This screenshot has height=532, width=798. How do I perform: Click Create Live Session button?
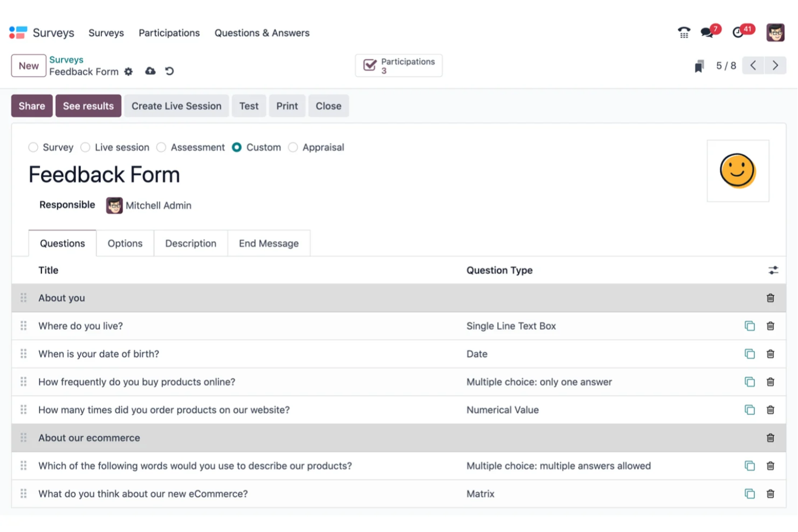coord(176,106)
